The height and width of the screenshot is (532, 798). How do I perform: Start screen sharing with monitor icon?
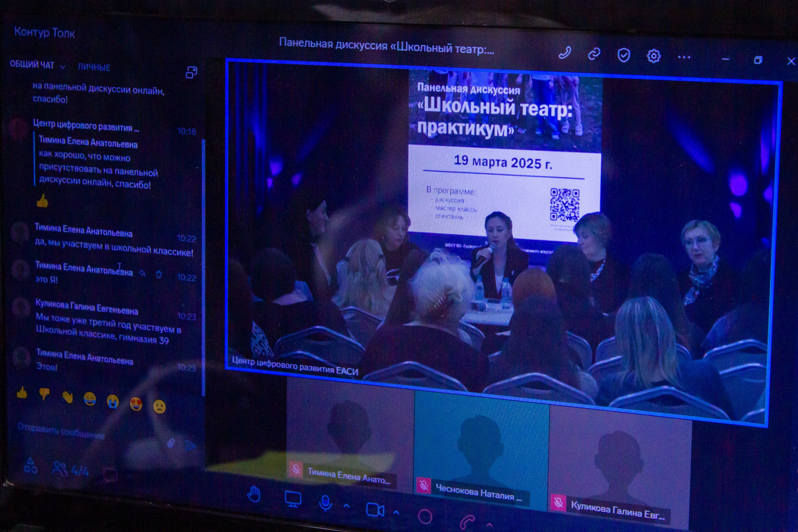tap(293, 499)
